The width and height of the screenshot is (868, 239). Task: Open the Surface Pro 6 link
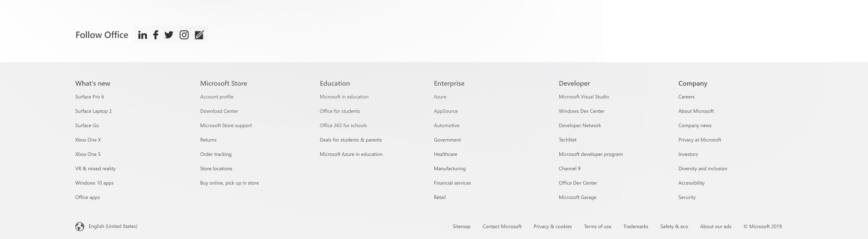tap(90, 96)
